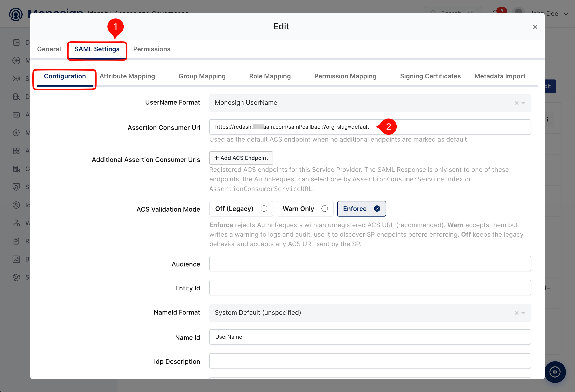Open the security shield sidebar icon
This screenshot has width=575, height=392.
[16, 187]
